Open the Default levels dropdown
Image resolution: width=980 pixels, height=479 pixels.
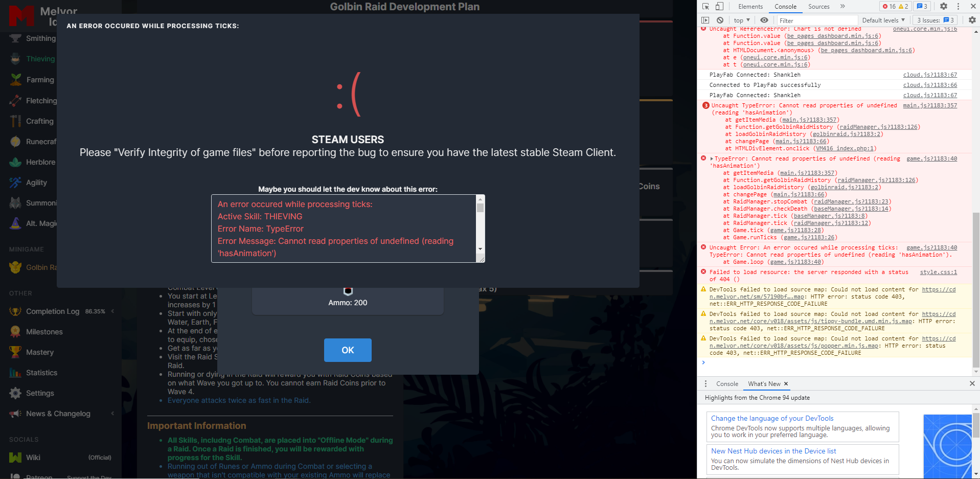(882, 20)
